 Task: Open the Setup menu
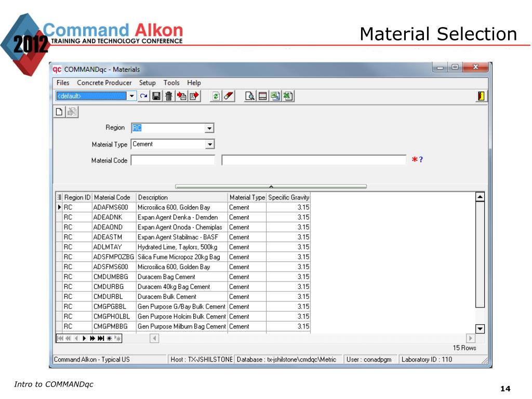click(147, 83)
